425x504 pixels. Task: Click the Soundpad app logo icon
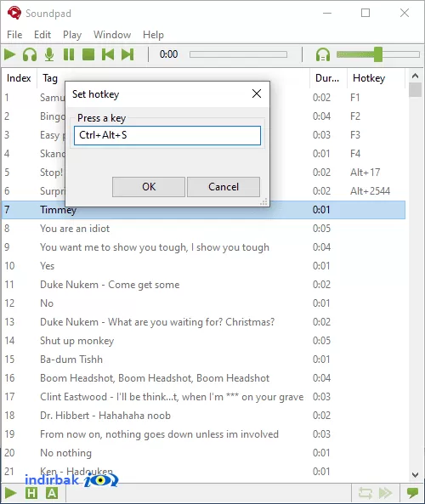click(14, 14)
